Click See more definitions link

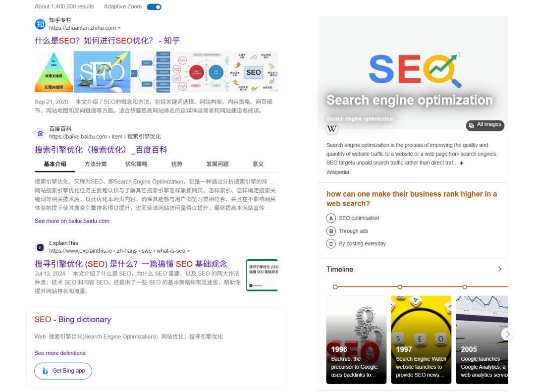(x=60, y=353)
